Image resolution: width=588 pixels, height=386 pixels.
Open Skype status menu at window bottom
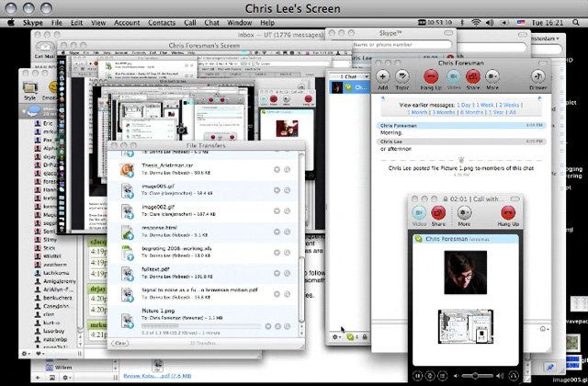pyautogui.click(x=352, y=337)
